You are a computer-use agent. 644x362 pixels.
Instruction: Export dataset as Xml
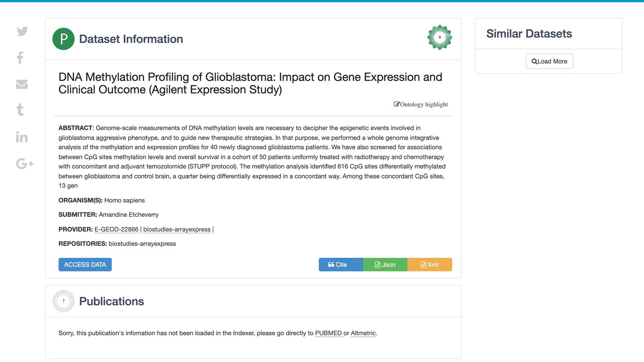click(430, 264)
